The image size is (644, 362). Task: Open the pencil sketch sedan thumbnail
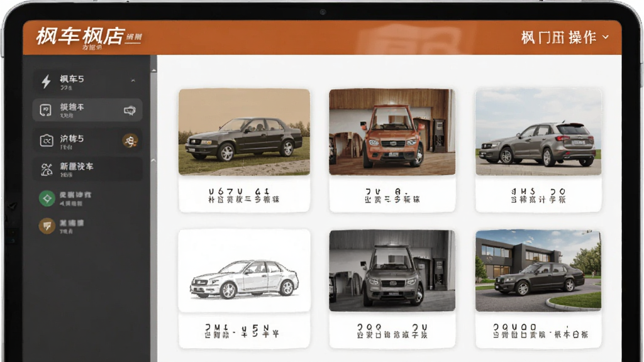pyautogui.click(x=244, y=270)
